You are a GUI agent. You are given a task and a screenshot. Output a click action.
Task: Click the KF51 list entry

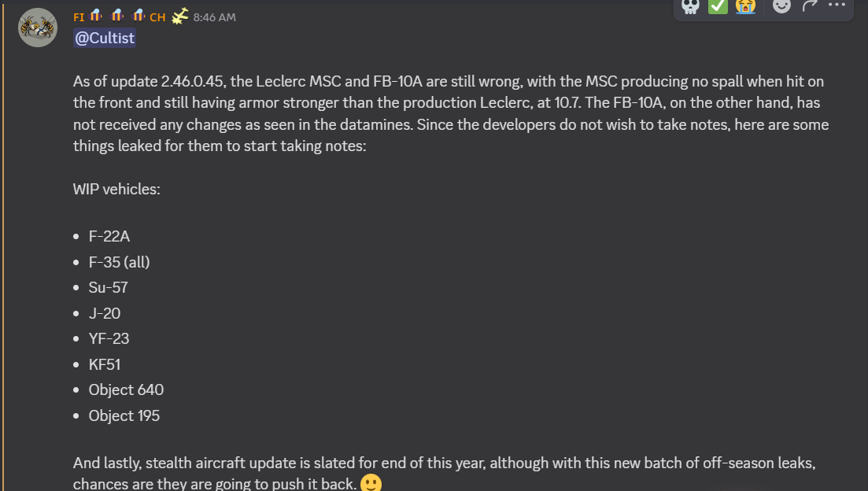[104, 364]
